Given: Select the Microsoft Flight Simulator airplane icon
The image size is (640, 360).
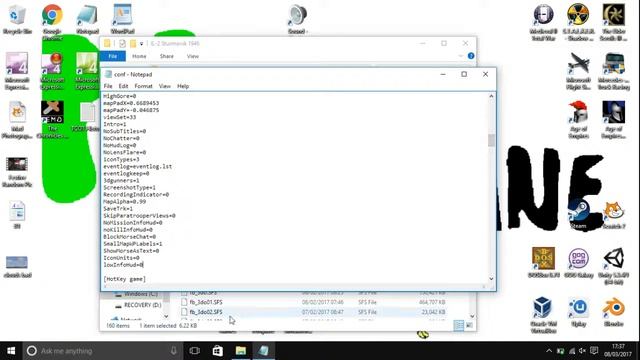Looking at the screenshot, I should click(578, 71).
